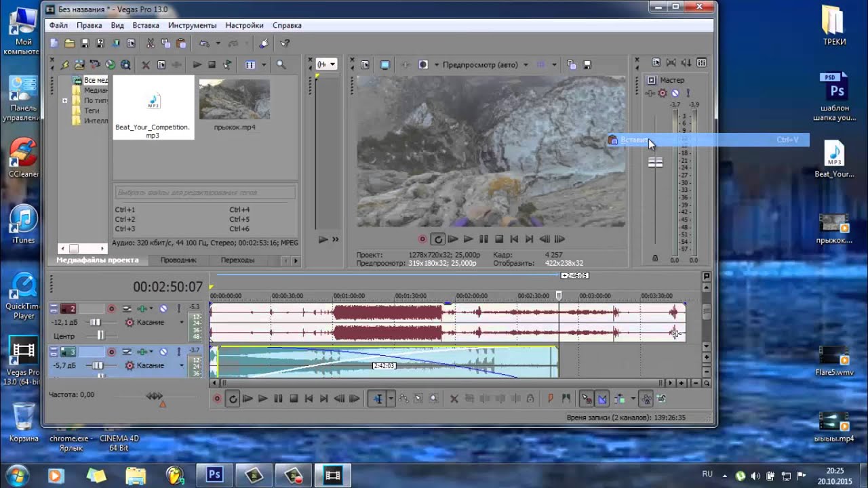Viewport: 868px width, 488px height.
Task: Expand the 'По типу' media bin folder
Action: pos(65,100)
